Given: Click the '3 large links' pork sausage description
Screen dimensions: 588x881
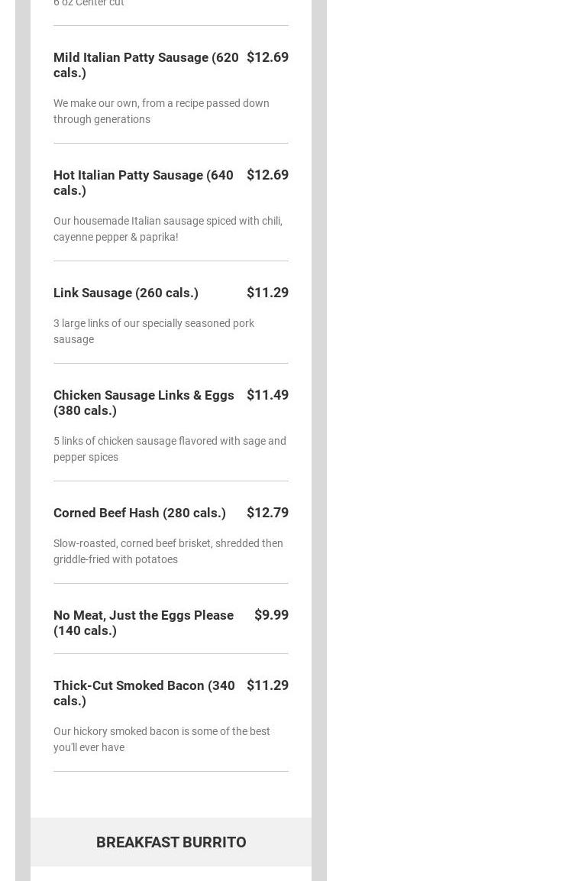Looking at the screenshot, I should (x=153, y=331).
